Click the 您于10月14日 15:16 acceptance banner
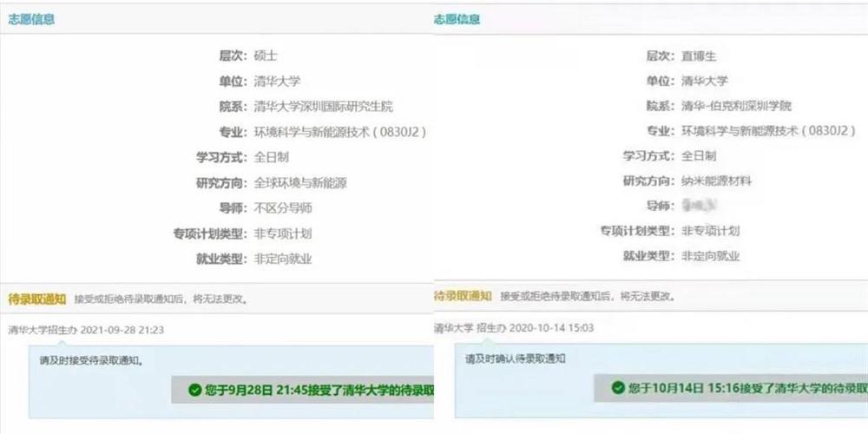 click(731, 387)
